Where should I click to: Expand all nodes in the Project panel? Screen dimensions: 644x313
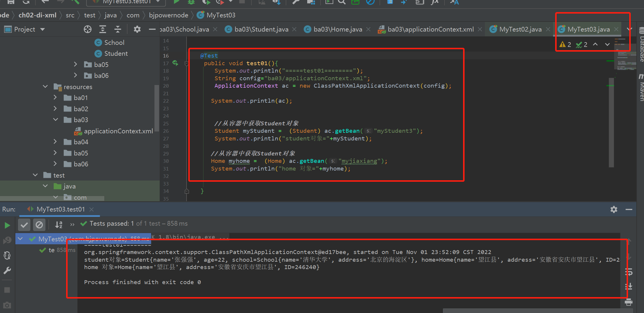[103, 29]
